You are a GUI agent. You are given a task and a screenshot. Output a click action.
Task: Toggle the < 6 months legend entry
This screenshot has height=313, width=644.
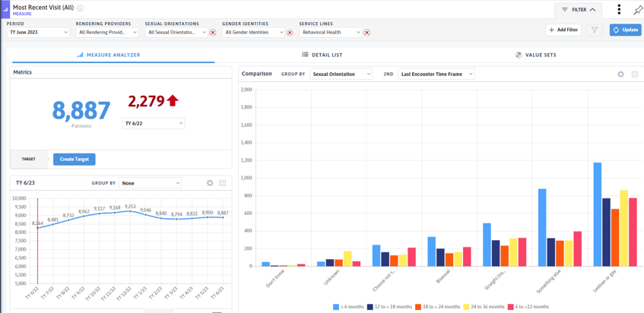tap(348, 307)
